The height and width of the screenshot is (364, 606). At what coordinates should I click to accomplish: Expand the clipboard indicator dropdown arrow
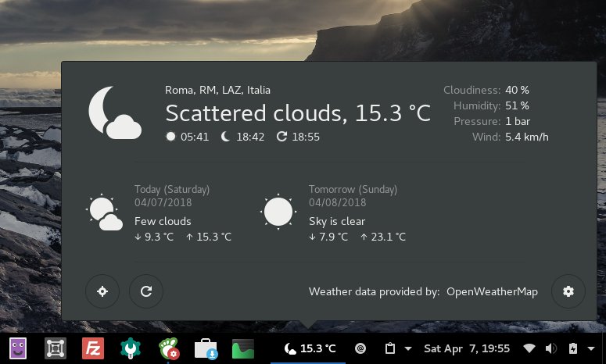pyautogui.click(x=407, y=348)
